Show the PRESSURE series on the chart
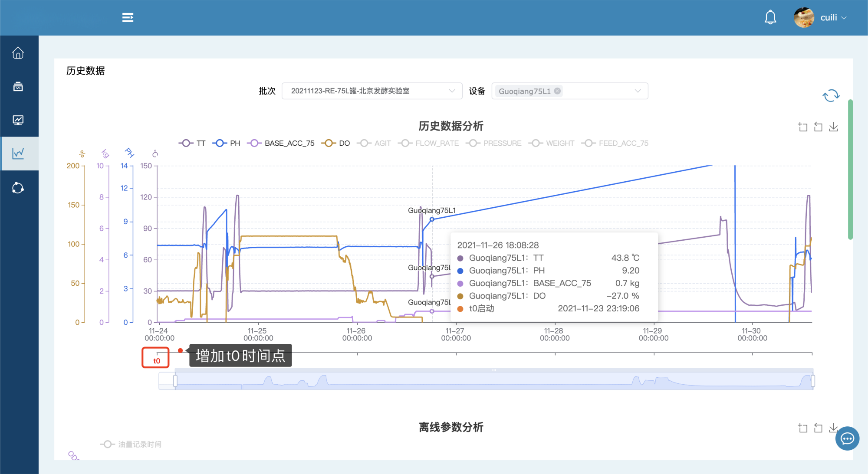The height and width of the screenshot is (474, 868). (494, 143)
